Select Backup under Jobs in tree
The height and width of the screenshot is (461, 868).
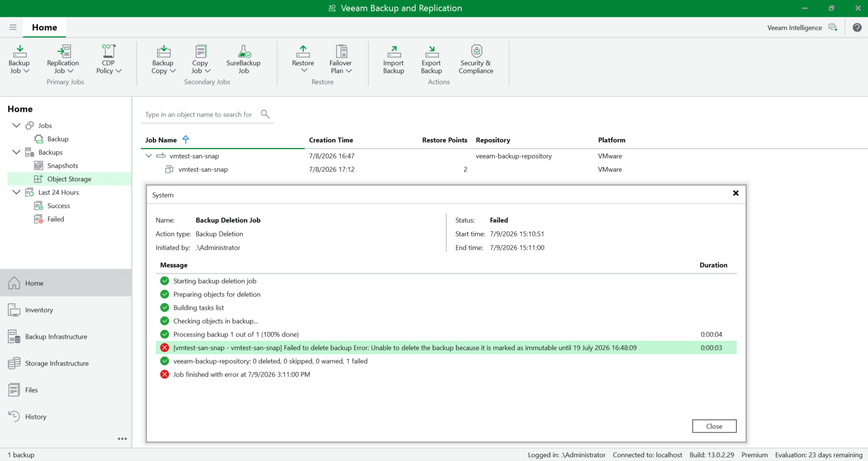coord(58,139)
